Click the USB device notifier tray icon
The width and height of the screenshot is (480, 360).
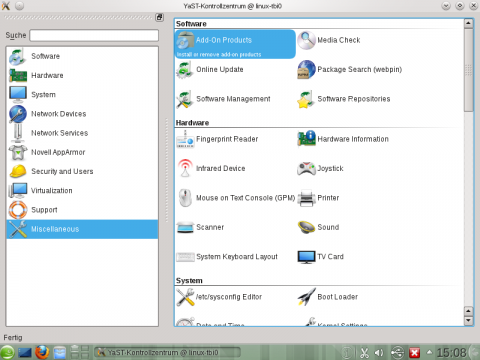tap(397, 353)
